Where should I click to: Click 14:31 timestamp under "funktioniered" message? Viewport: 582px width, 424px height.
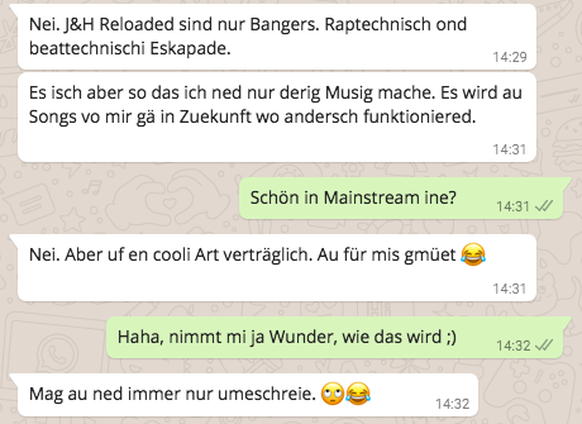pos(510,149)
